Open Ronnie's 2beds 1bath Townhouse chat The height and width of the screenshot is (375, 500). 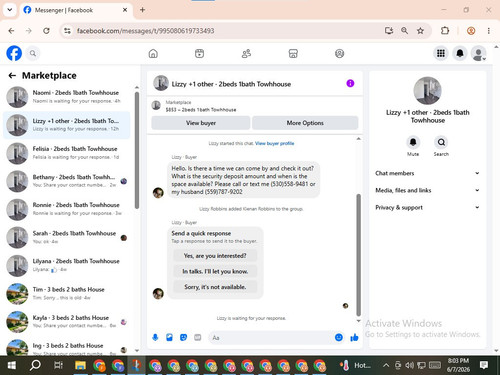click(x=67, y=209)
